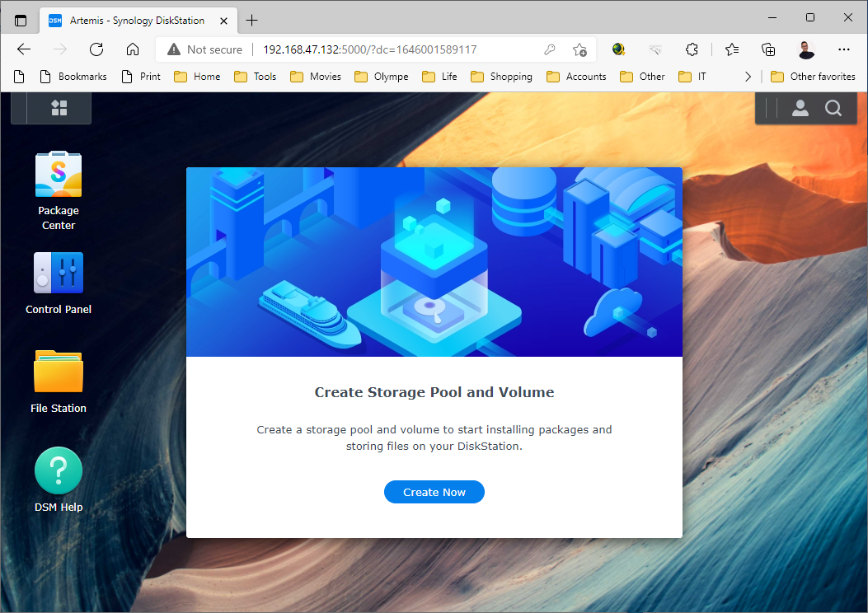The width and height of the screenshot is (868, 613).
Task: Click the blank page icon on favorites bar
Action: (x=19, y=77)
